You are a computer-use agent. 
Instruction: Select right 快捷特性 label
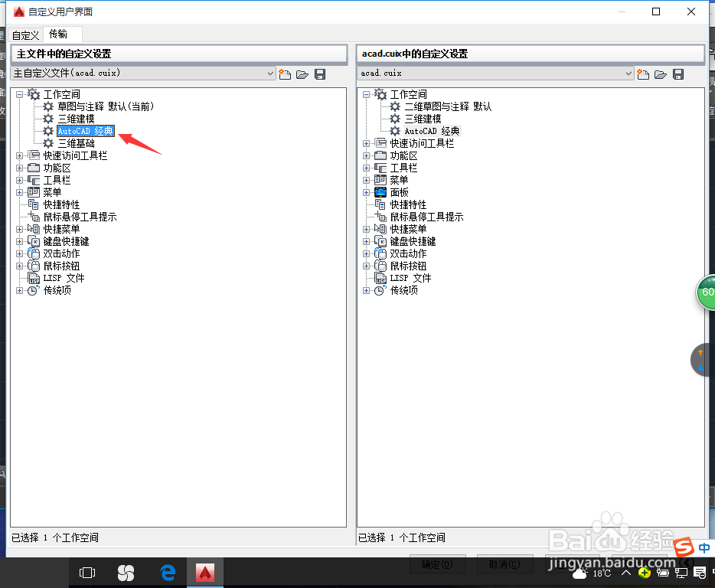click(x=408, y=205)
